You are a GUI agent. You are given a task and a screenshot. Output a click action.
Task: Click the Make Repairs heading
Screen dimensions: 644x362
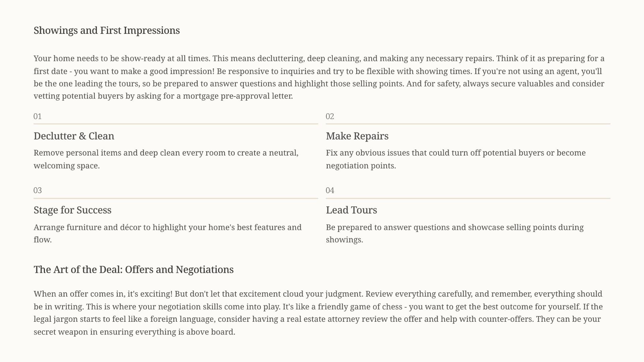pyautogui.click(x=357, y=136)
